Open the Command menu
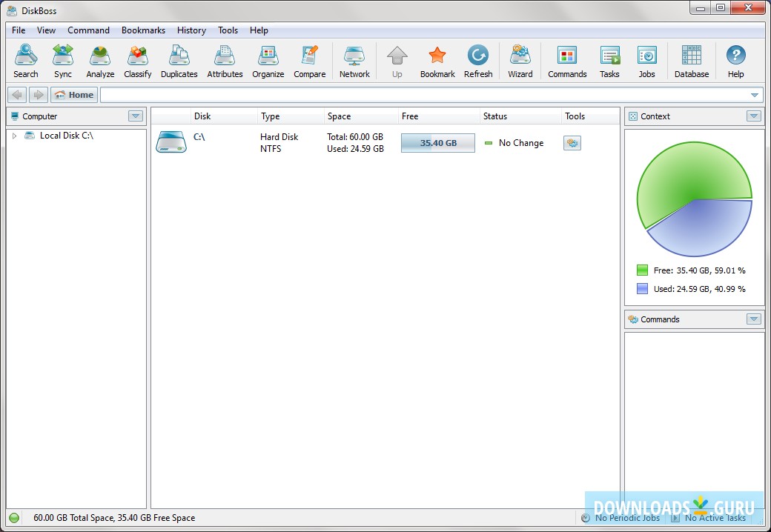 pos(88,30)
